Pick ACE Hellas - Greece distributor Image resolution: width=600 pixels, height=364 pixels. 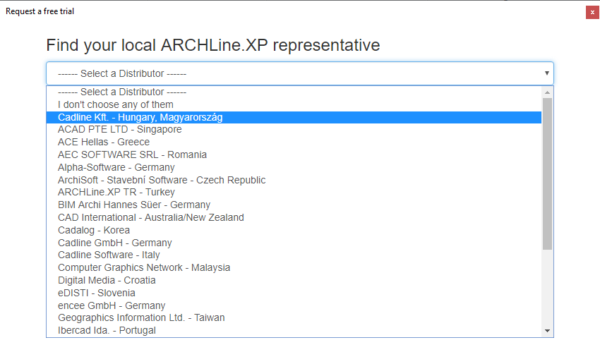tap(104, 142)
